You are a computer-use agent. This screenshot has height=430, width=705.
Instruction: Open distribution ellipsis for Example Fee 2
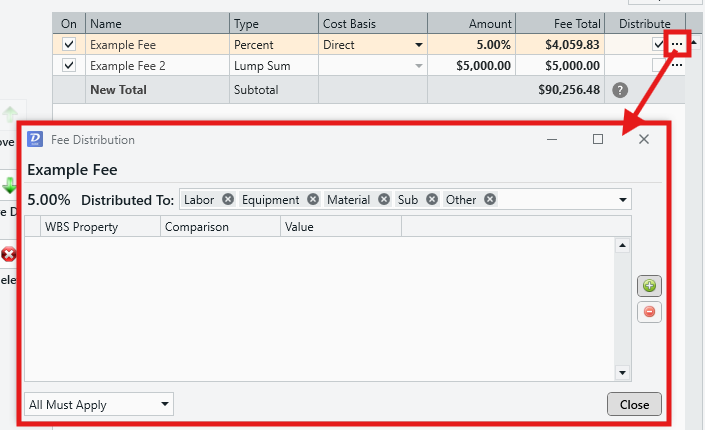pos(677,66)
